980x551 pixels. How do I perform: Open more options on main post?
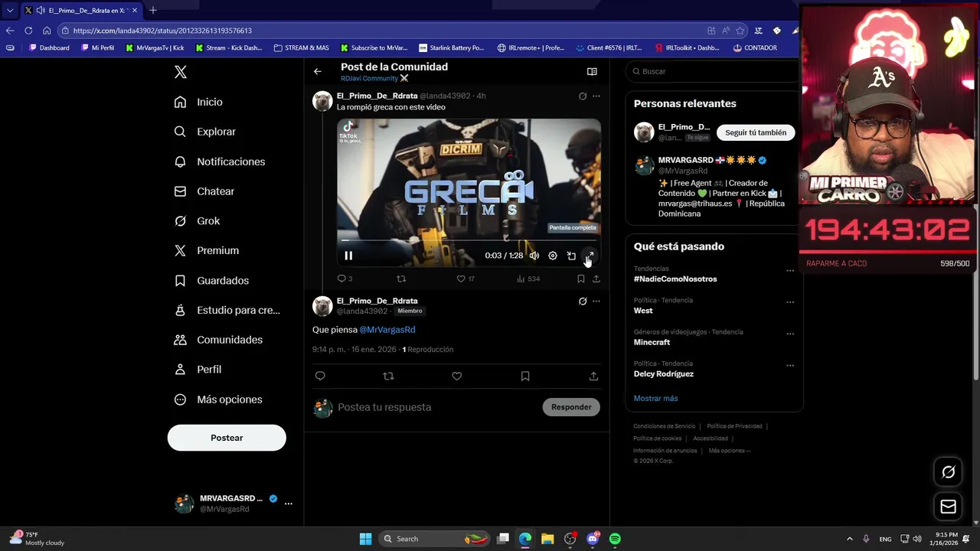pos(596,302)
